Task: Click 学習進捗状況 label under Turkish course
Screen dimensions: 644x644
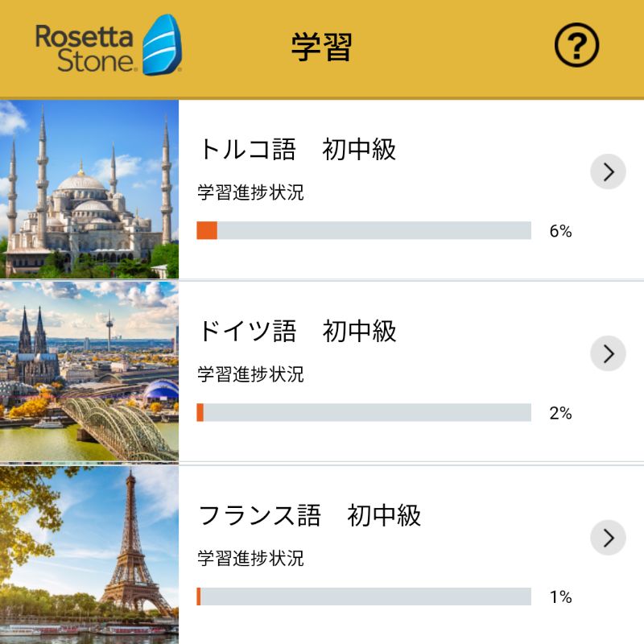Action: coord(250,192)
